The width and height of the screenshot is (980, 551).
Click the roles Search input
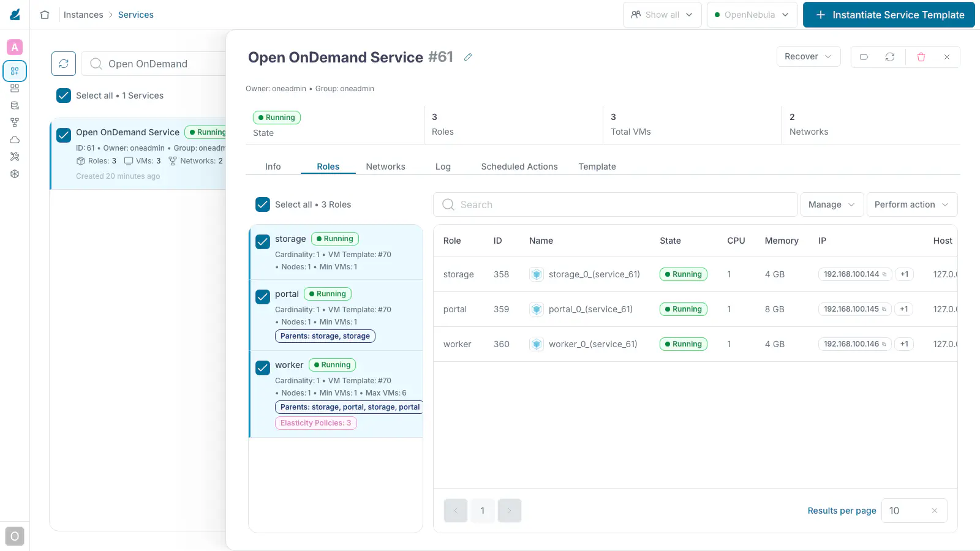pyautogui.click(x=616, y=204)
